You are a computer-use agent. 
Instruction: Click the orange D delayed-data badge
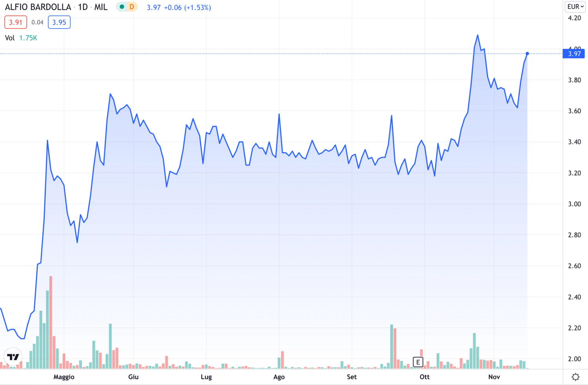pyautogui.click(x=132, y=7)
